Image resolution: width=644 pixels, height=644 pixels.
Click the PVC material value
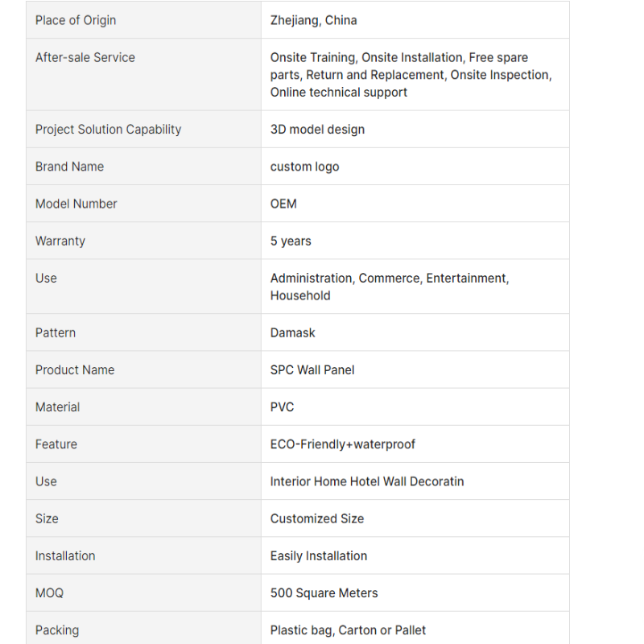pyautogui.click(x=282, y=407)
